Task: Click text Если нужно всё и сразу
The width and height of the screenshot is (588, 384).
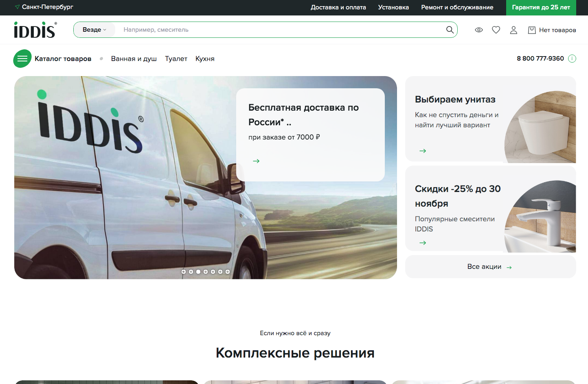Action: pyautogui.click(x=295, y=333)
